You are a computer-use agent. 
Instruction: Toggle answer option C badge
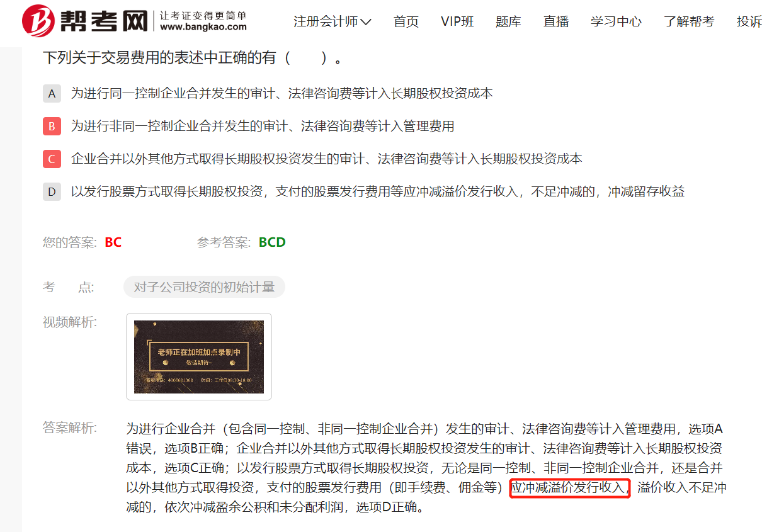coord(52,159)
